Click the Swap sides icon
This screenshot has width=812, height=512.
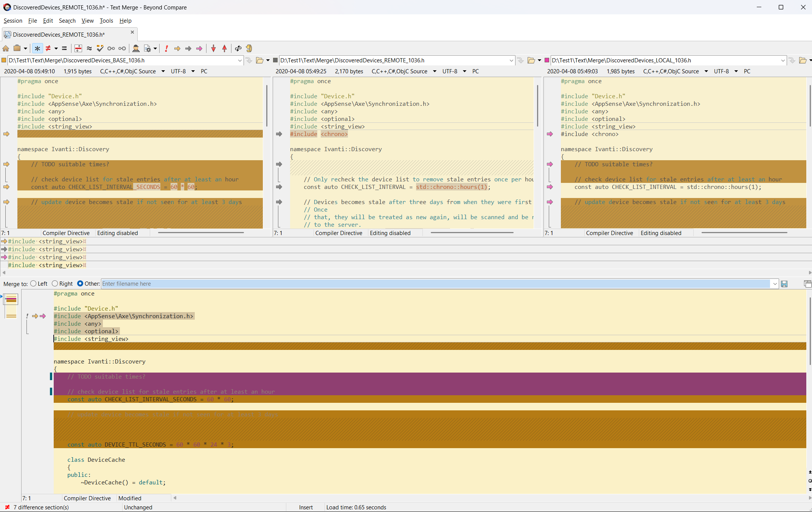tap(238, 48)
